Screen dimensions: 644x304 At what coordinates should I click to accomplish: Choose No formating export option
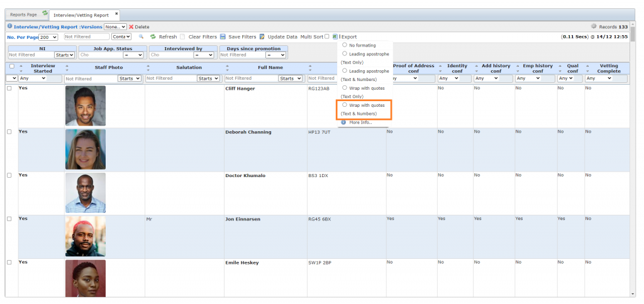point(345,45)
